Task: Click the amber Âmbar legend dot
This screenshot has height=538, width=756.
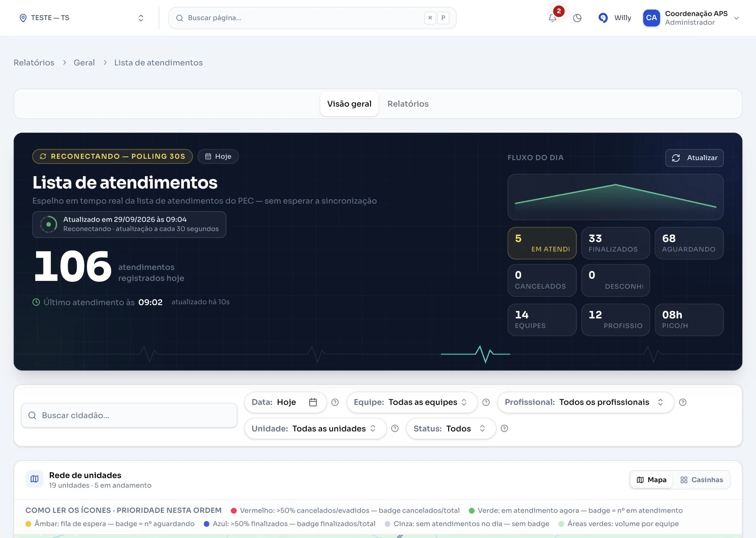Action: 28,524
